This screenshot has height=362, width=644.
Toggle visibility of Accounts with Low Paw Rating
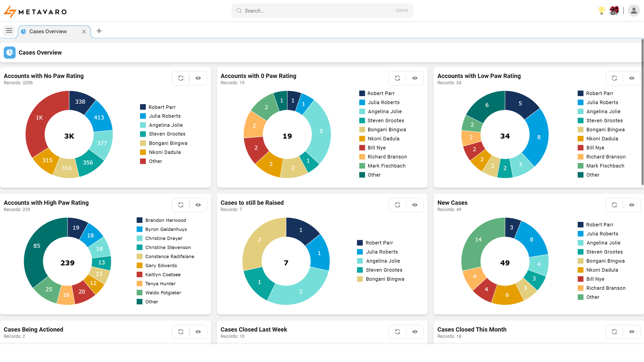[x=632, y=78]
